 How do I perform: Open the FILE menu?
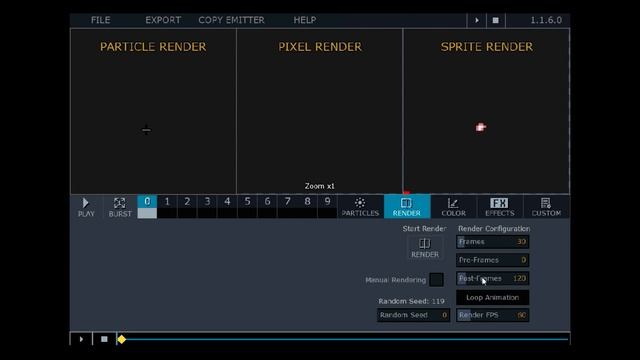click(x=100, y=20)
